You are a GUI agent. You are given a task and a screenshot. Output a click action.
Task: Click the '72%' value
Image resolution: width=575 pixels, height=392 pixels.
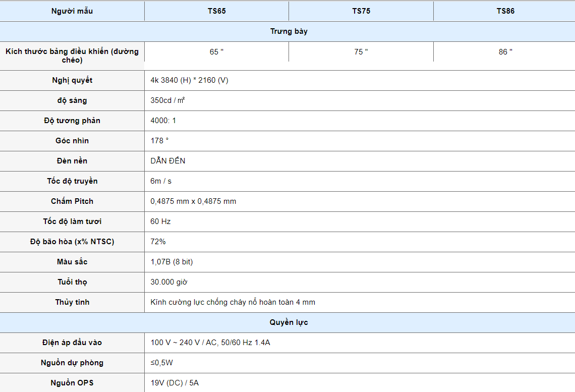tap(158, 242)
